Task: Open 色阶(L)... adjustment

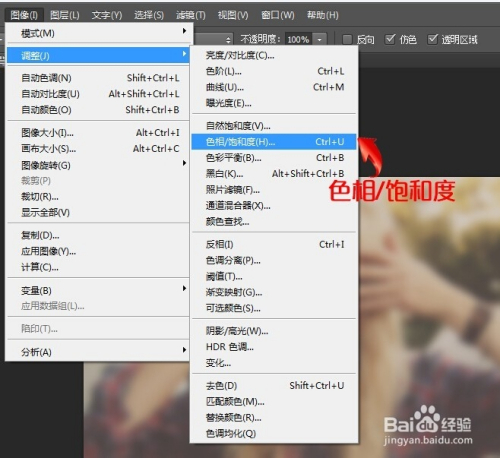Action: [274, 71]
